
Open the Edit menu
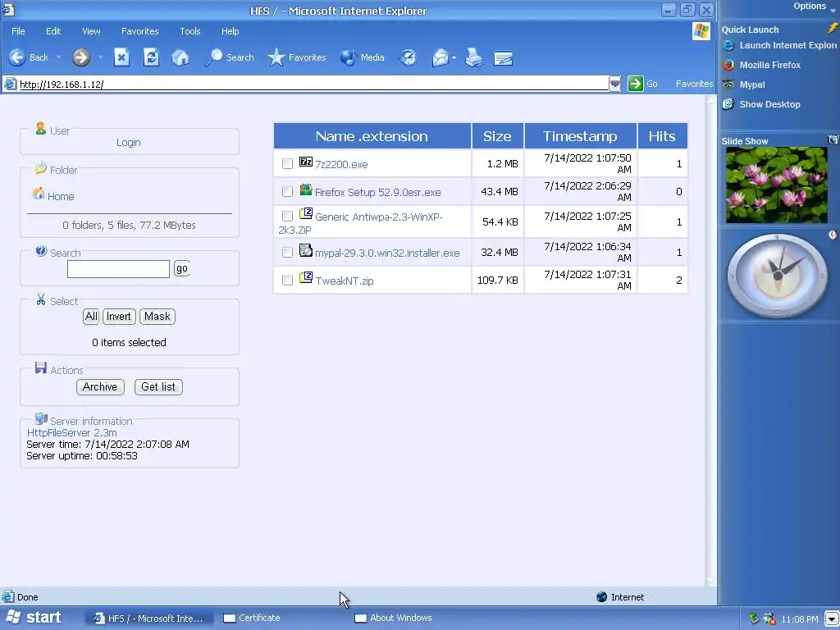[53, 31]
